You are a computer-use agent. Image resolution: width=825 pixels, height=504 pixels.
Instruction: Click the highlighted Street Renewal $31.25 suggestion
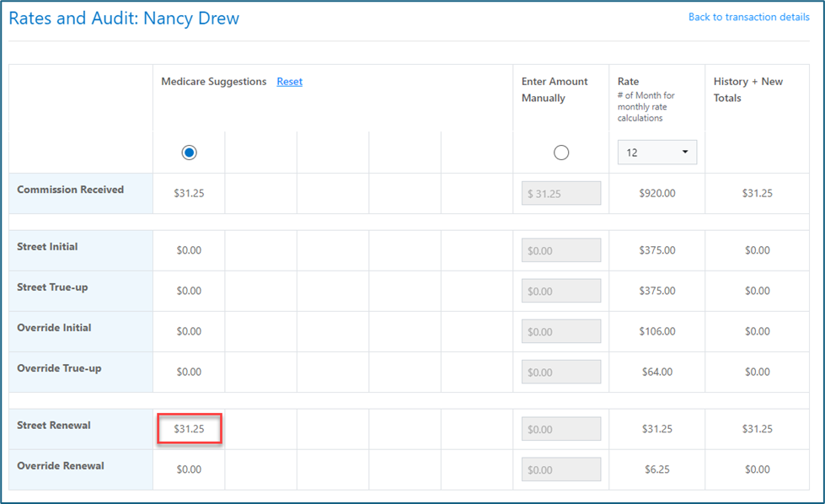coord(189,429)
